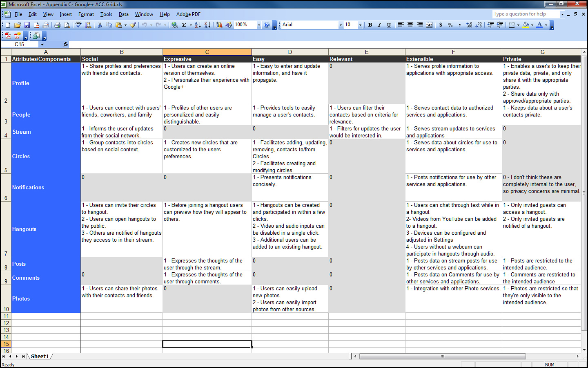Toggle bold formatting

tap(370, 25)
